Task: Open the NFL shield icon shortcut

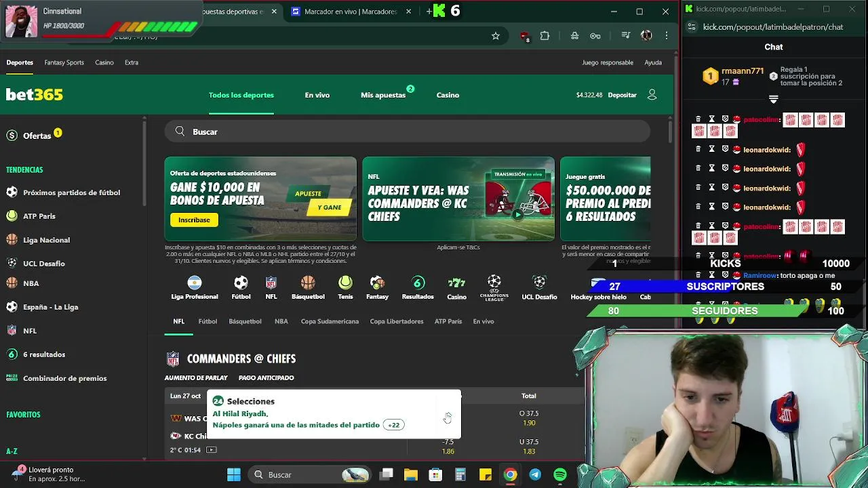Action: click(x=271, y=287)
